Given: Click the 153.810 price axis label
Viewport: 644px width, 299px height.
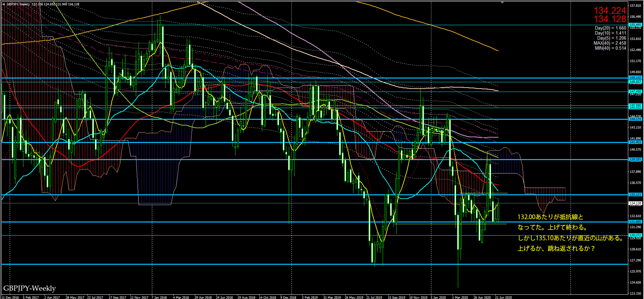Looking at the screenshot, I should pos(636,39).
